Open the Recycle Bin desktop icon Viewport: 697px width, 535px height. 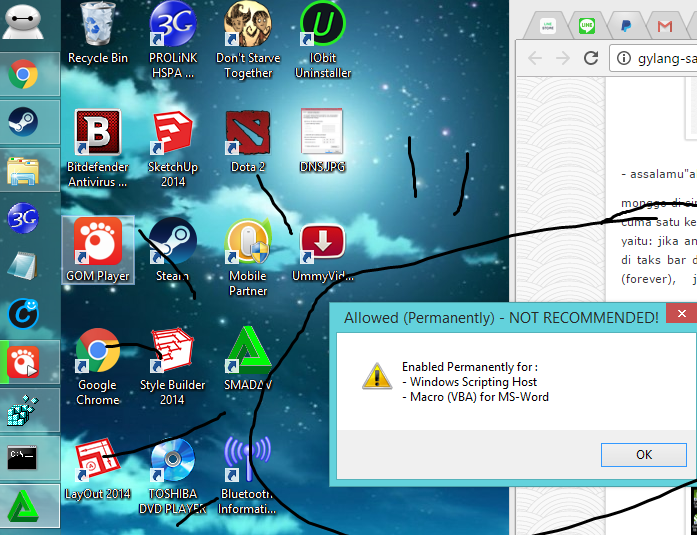point(97,33)
